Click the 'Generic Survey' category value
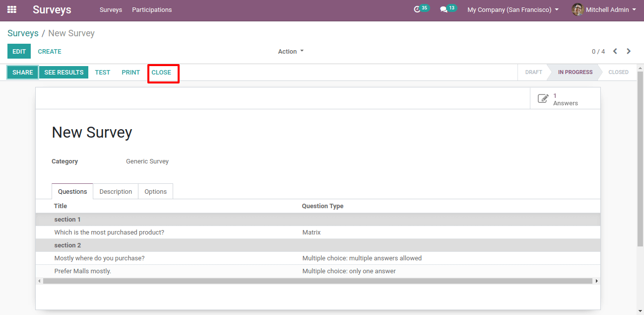Image resolution: width=644 pixels, height=315 pixels. 147,161
